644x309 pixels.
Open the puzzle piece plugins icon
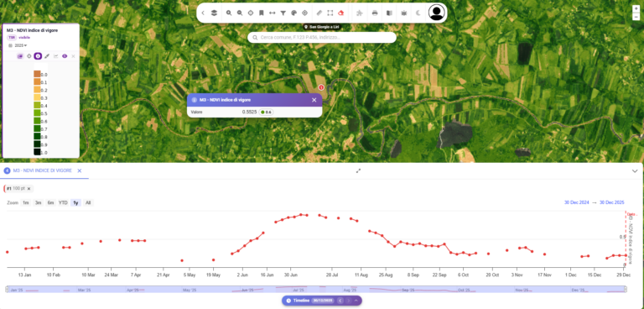click(x=360, y=13)
